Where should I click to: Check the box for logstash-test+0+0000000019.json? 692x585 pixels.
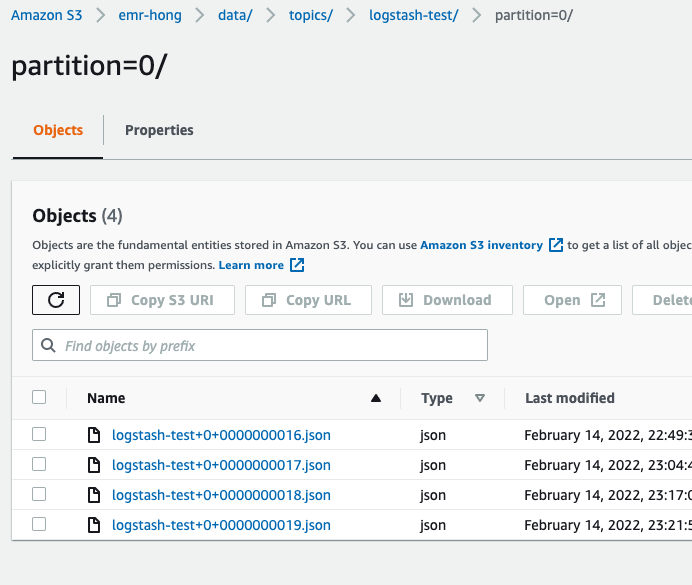click(39, 524)
